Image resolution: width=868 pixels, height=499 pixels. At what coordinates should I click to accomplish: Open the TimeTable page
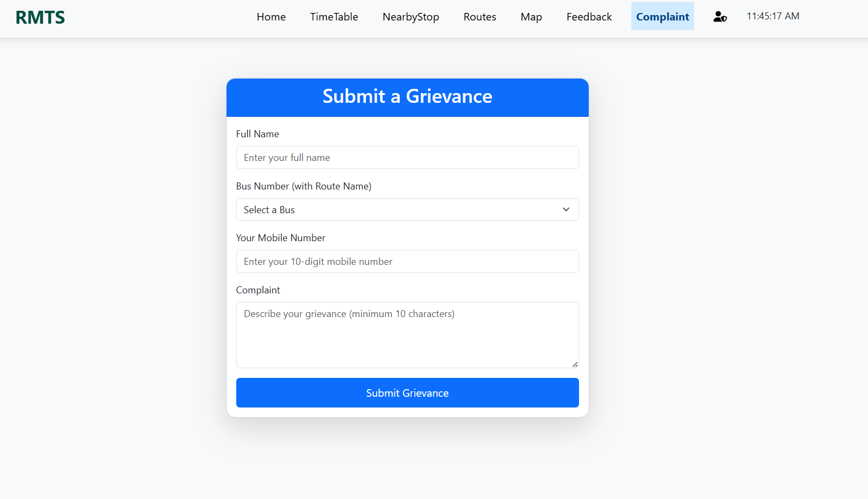[334, 17]
